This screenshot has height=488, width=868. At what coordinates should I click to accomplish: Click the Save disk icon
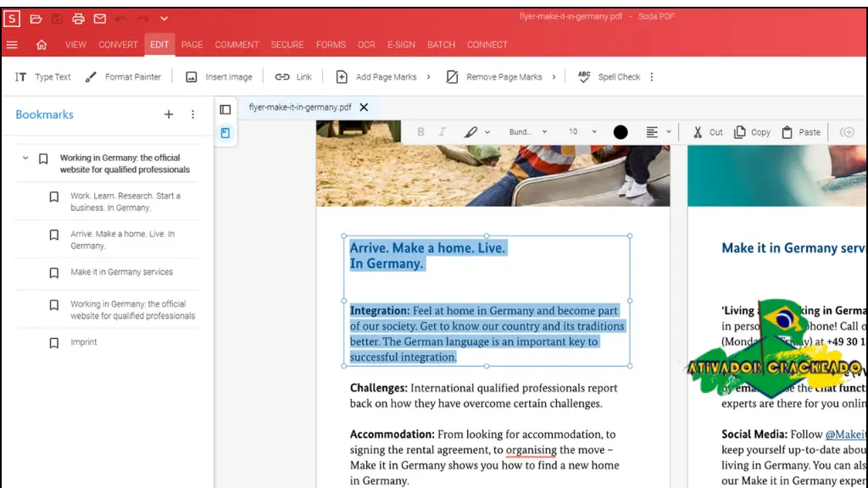coord(57,19)
